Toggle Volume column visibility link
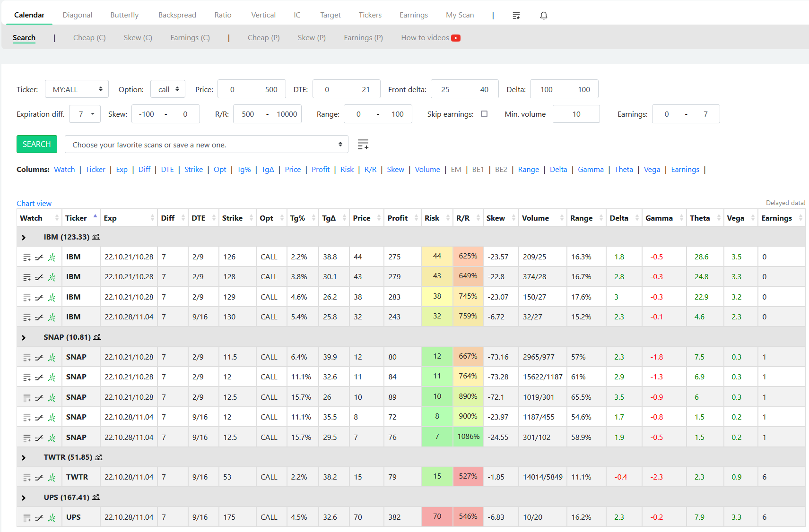The image size is (809, 532). [427, 170]
